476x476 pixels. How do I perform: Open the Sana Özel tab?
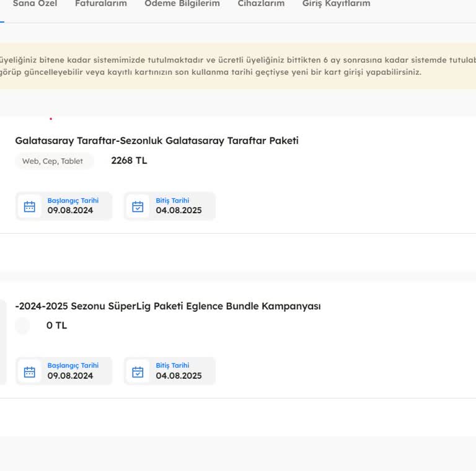click(x=35, y=4)
